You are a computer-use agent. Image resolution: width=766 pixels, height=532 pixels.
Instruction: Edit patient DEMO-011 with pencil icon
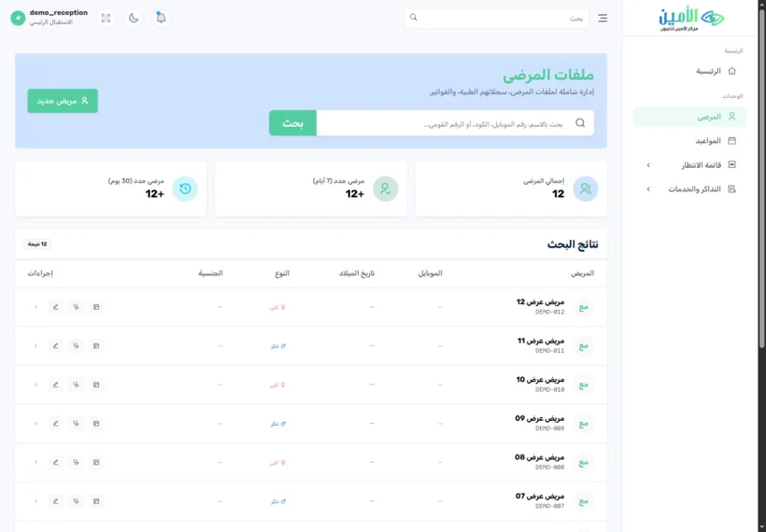tap(56, 345)
